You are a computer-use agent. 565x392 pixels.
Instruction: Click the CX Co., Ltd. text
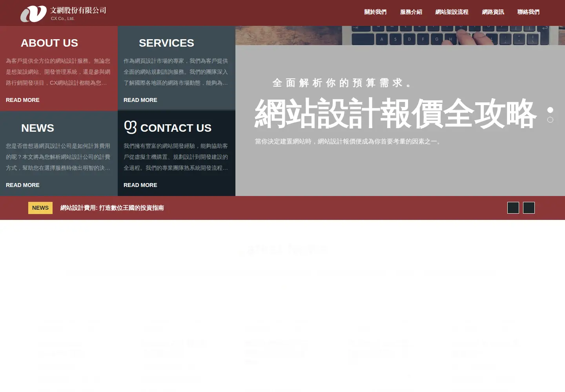(x=62, y=18)
